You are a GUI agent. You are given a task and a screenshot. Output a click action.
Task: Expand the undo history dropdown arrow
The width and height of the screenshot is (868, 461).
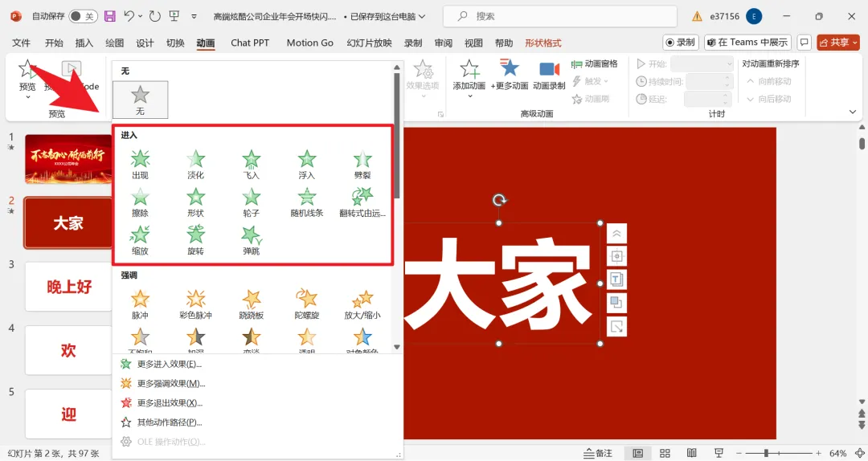click(140, 16)
